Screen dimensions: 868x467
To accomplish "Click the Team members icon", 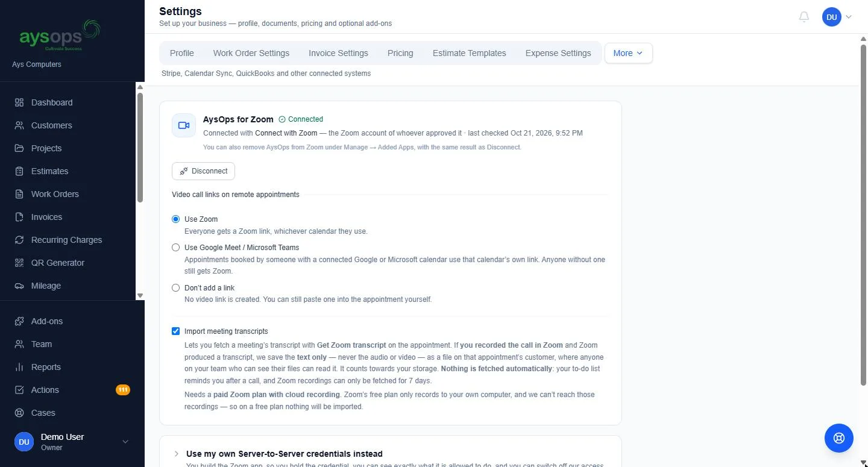I will click(x=19, y=344).
